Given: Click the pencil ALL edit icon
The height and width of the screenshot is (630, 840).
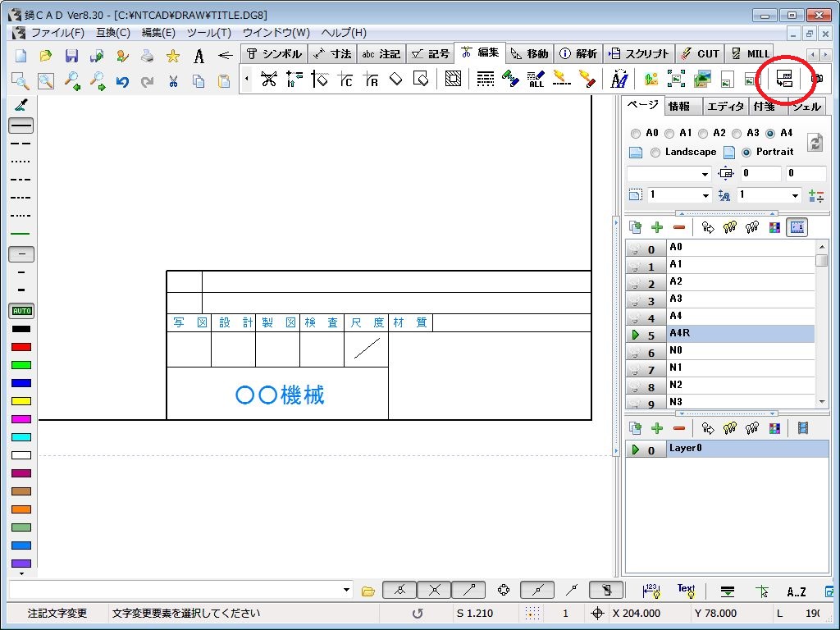Looking at the screenshot, I should pyautogui.click(x=536, y=80).
